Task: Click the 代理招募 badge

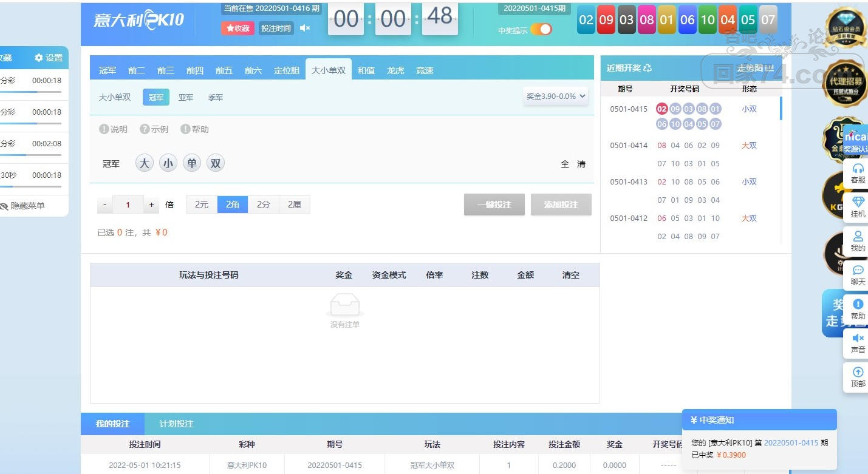Action: click(846, 83)
